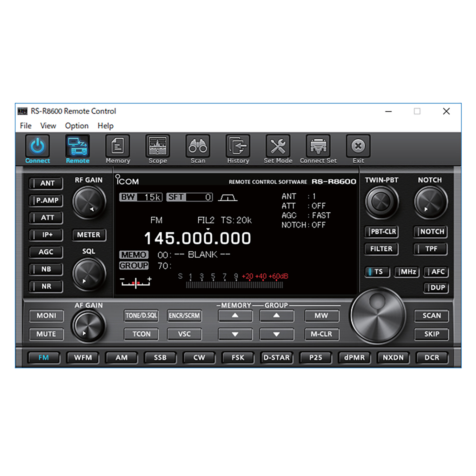Click the M-CLR memory clear button

click(321, 334)
